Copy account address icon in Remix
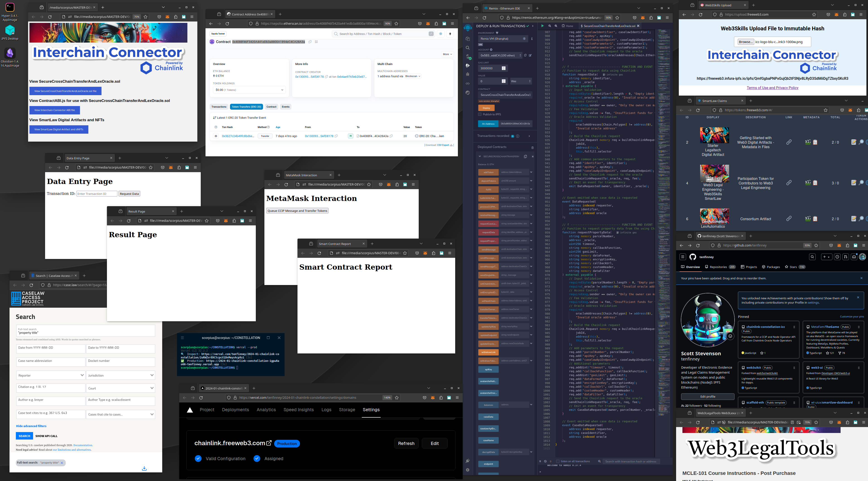The width and height of the screenshot is (868, 481). tap(525, 56)
